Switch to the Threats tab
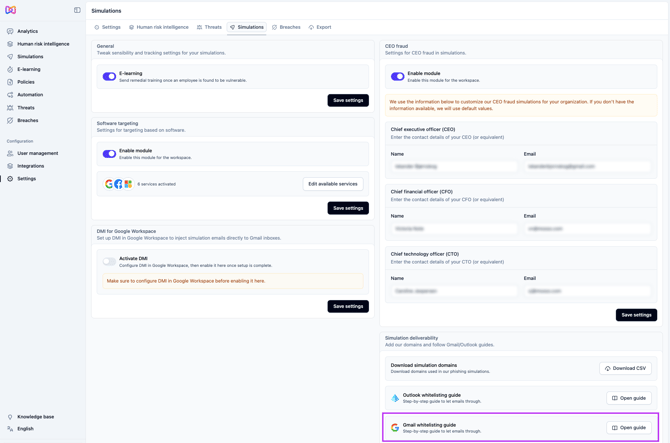Viewport: 670px width, 443px height. (x=209, y=27)
